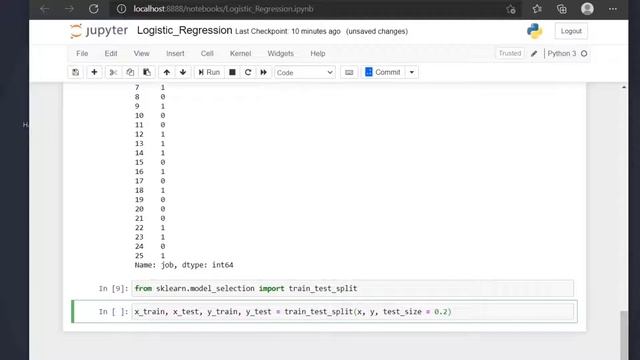The image size is (640, 360).
Task: Click output row index 10
Action: [139, 116]
